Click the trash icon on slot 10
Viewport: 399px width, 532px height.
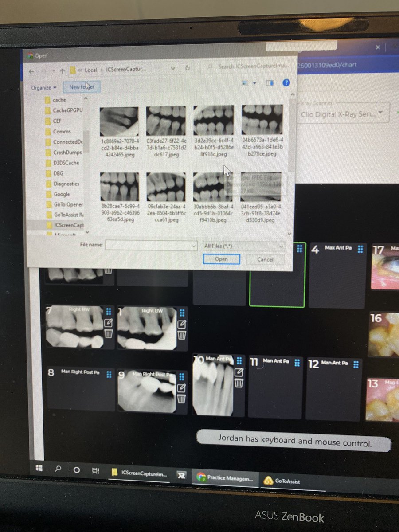(239, 383)
